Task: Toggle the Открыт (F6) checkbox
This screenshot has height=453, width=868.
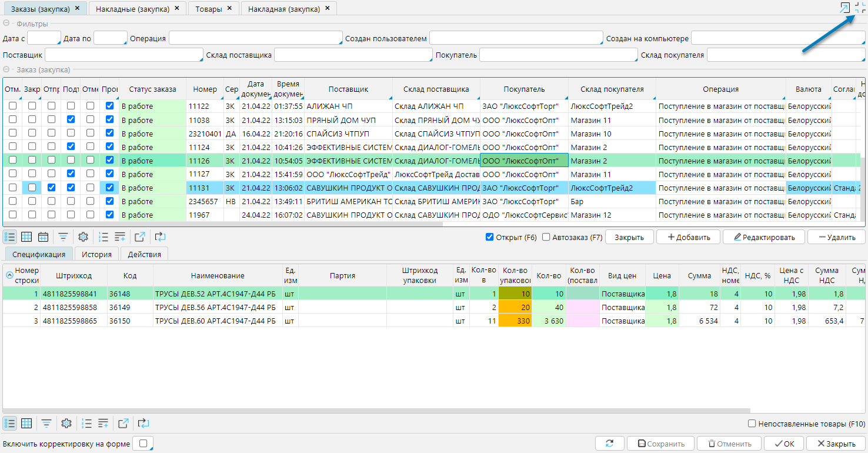Action: coord(489,237)
